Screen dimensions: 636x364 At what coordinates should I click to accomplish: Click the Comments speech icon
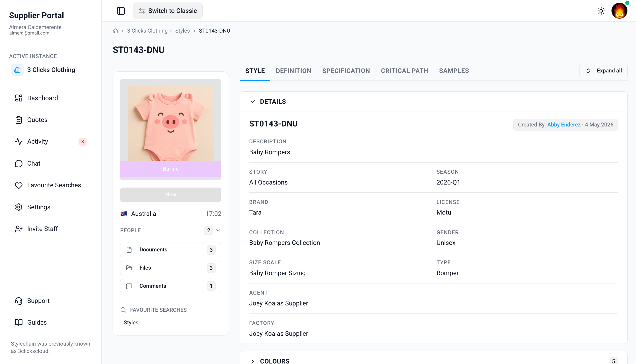pyautogui.click(x=129, y=286)
